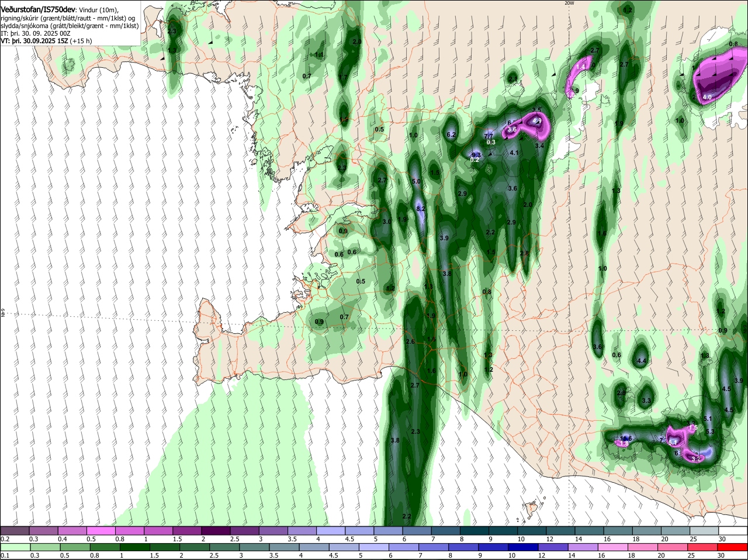Viewport: 748px width, 560px height.
Task: Click the initial time line 'IT: þri. 30. 09. 2025 00Z'
Action: (35, 33)
